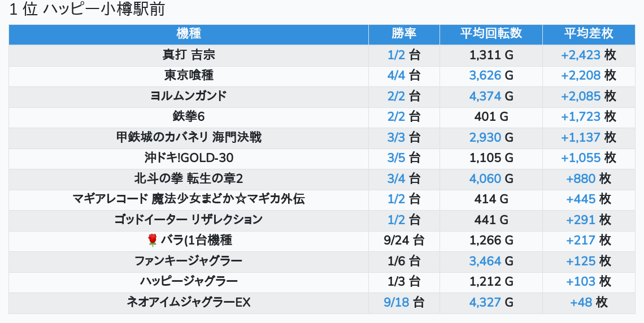Sort by 平均差枚 column header
The image size is (644, 323).
coord(588,34)
